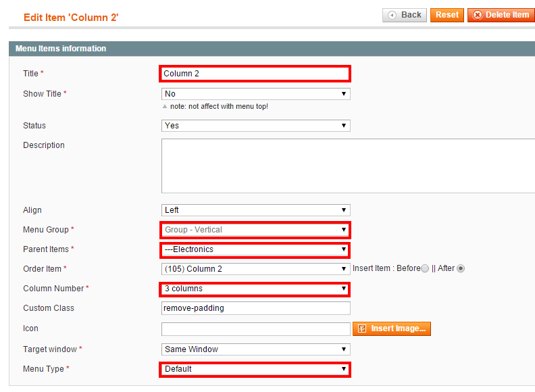Click the Insert Image button
The width and height of the screenshot is (535, 392).
click(392, 328)
